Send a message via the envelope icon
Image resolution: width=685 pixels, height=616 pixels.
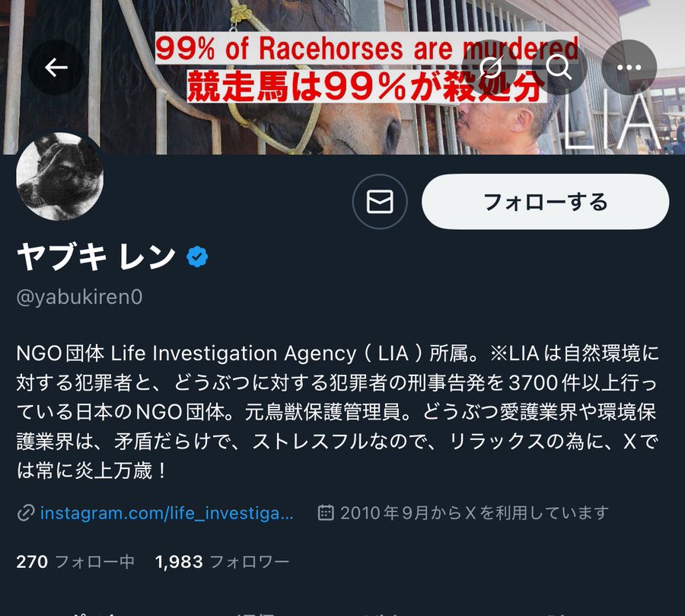click(x=380, y=202)
